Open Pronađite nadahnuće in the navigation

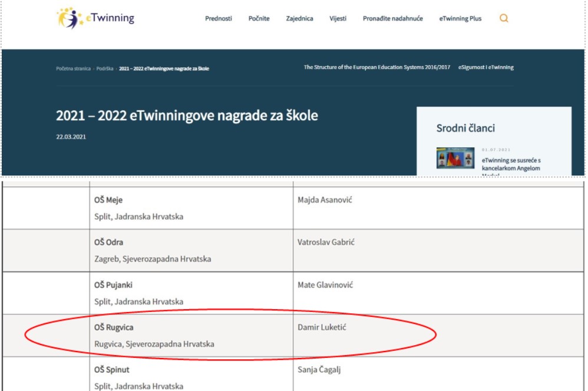pos(392,18)
